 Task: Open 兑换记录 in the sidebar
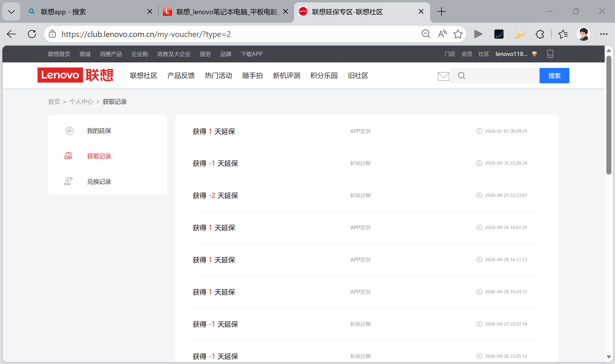pos(99,182)
